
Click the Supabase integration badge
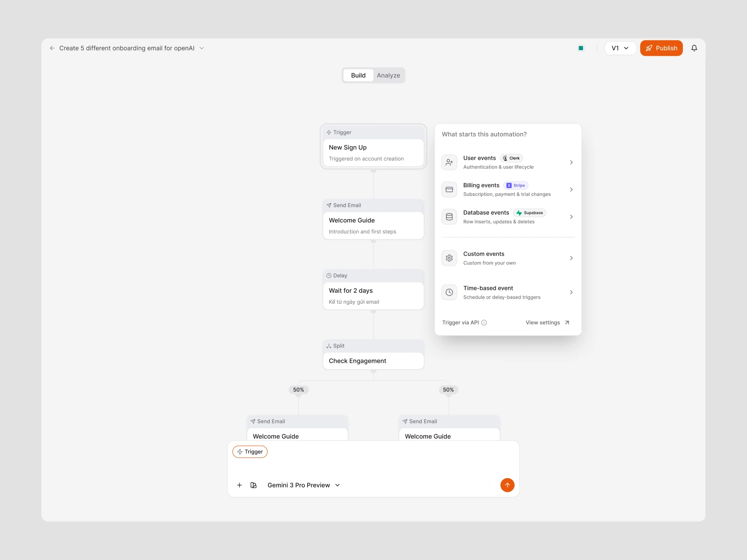529,213
